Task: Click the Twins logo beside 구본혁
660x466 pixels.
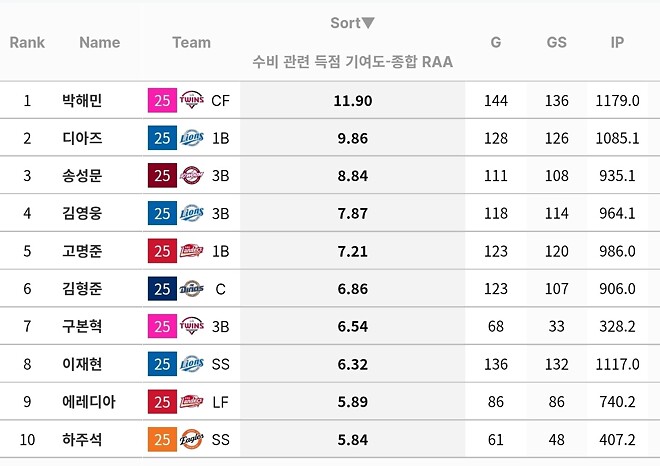Action: click(192, 326)
